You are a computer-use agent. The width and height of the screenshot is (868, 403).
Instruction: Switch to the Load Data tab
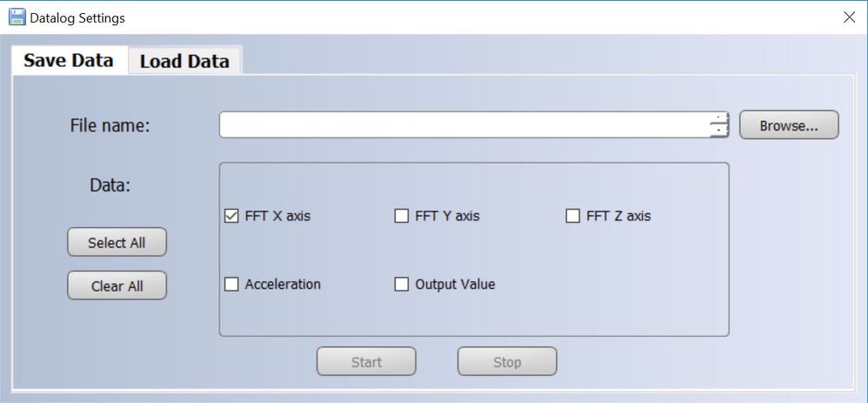[x=184, y=60]
